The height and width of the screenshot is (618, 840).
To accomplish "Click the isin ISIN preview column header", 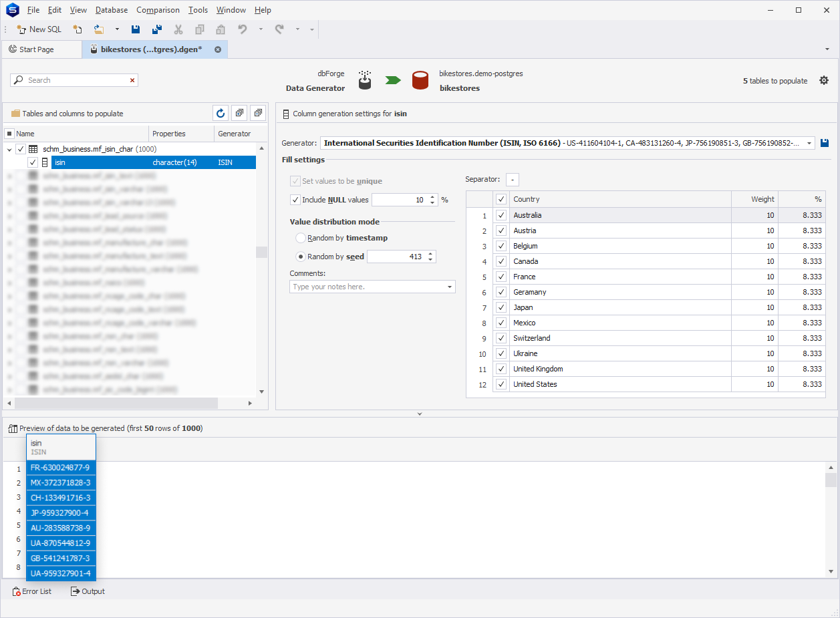I will pyautogui.click(x=61, y=448).
